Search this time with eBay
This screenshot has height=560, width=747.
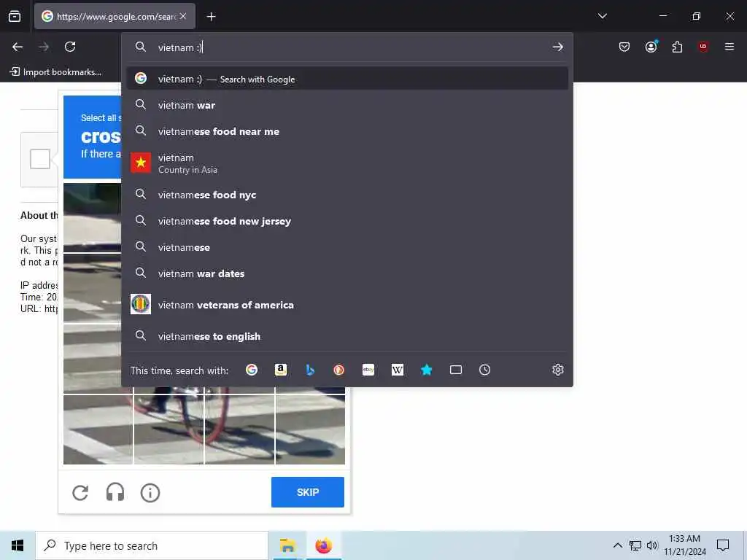(368, 370)
